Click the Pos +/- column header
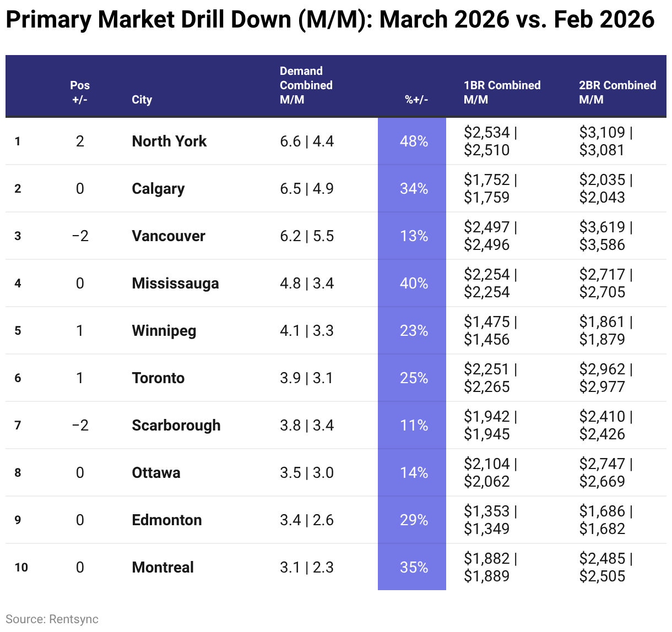The height and width of the screenshot is (632, 672). click(80, 92)
